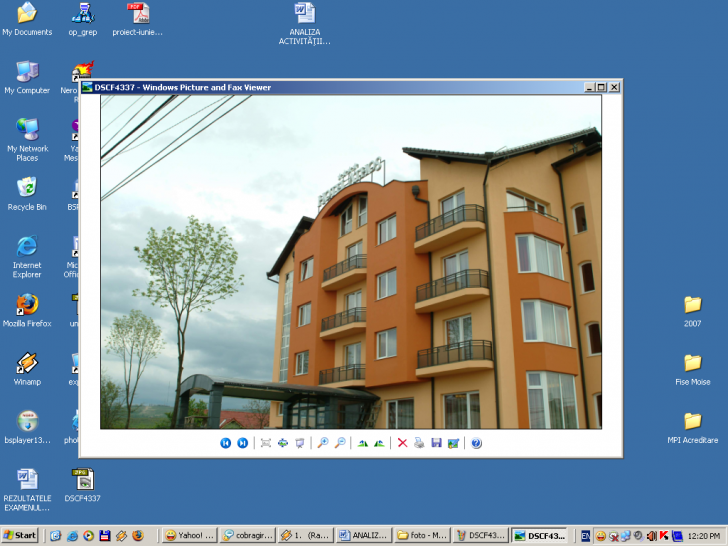Switch to Yahoo! taskbar button

189,535
